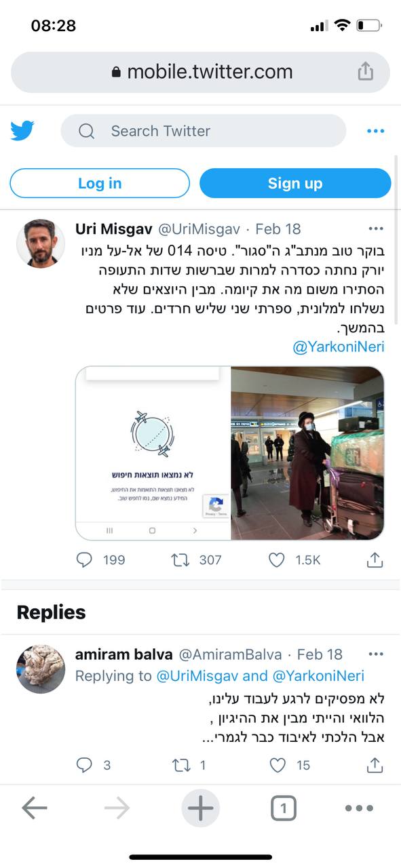Open the @YarkoniNeri mention link

339,347
